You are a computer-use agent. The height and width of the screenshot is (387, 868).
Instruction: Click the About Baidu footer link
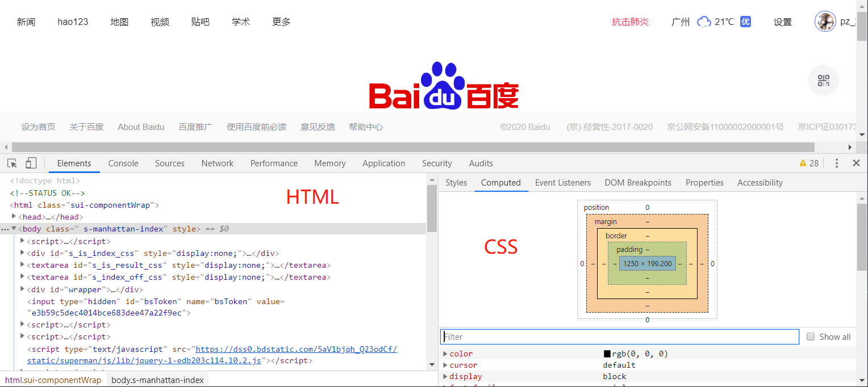click(141, 127)
